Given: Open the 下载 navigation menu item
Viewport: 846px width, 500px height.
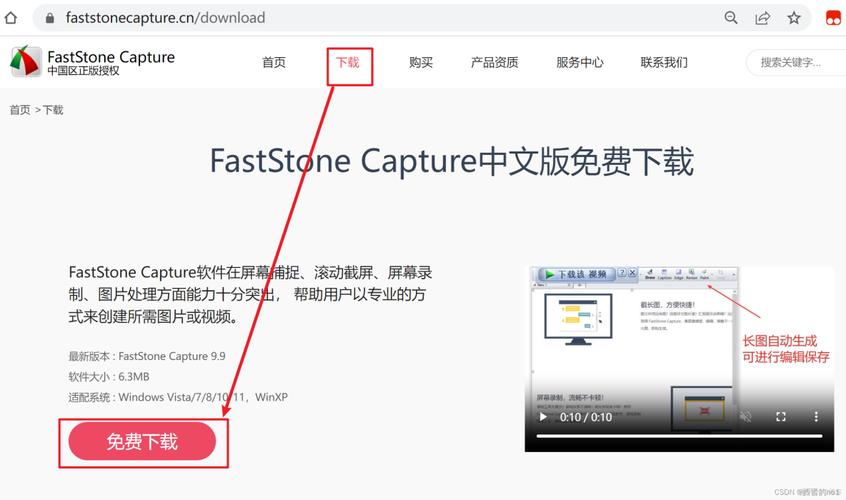Looking at the screenshot, I should 348,63.
